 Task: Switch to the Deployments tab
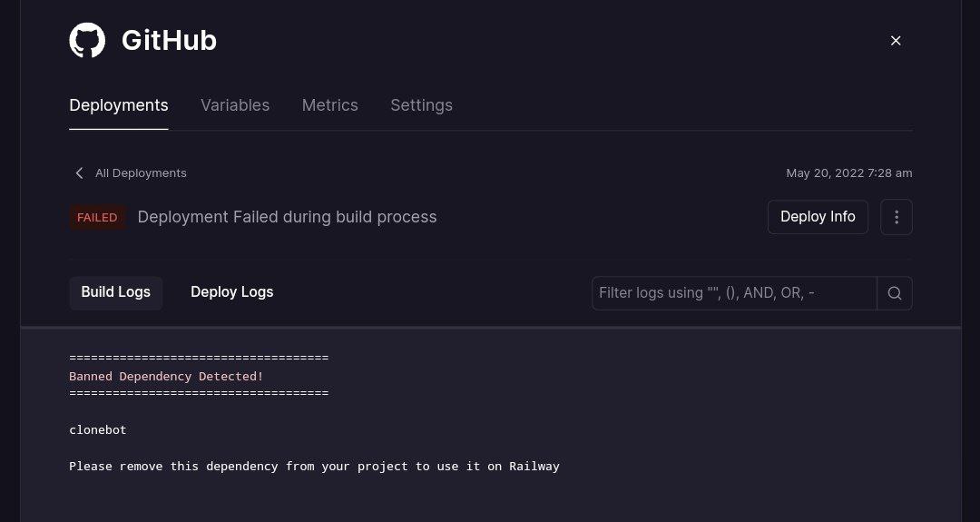pos(119,105)
